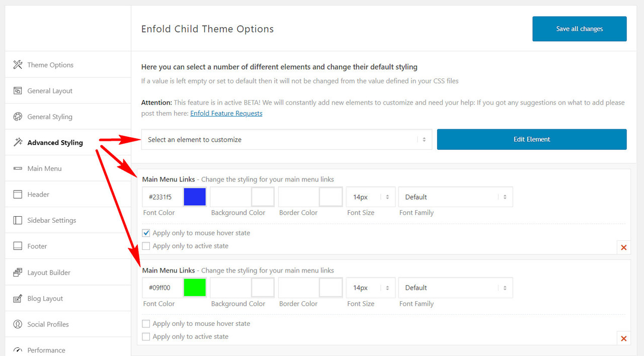Switch to General Styling tab

pyautogui.click(x=68, y=117)
